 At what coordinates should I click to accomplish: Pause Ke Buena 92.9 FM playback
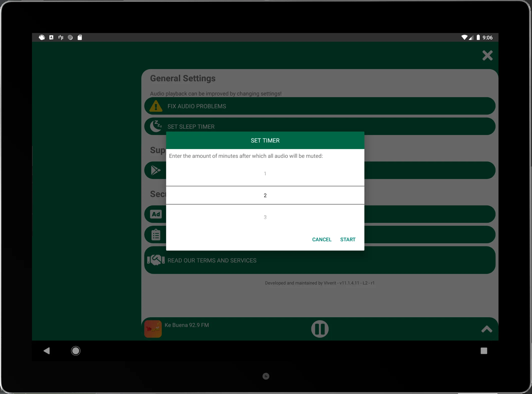click(x=320, y=329)
